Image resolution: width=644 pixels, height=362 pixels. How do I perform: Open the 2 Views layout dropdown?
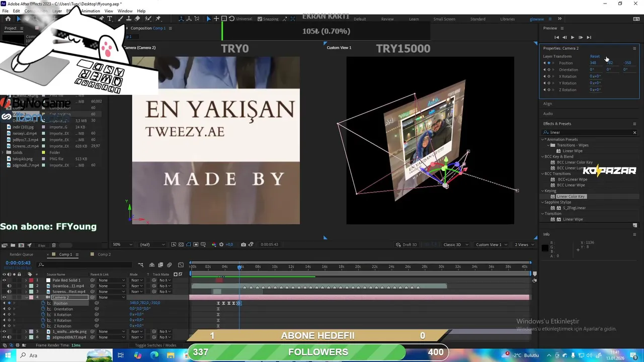(x=524, y=244)
